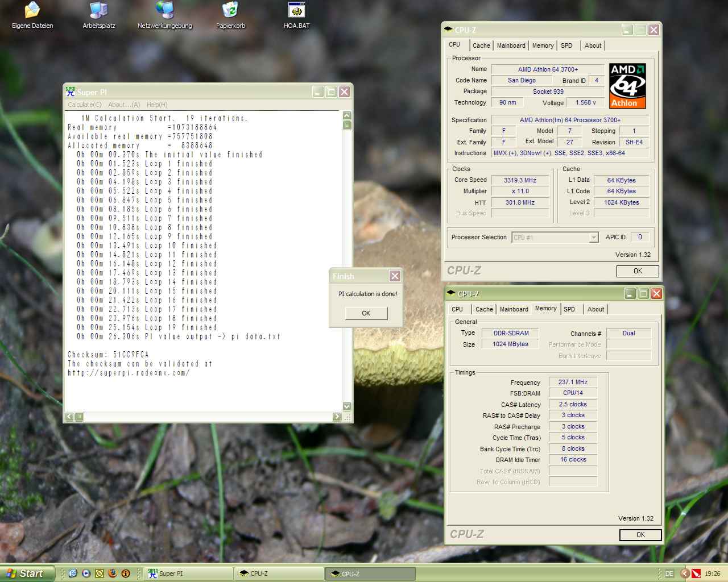Click the first quick launch icon
Screen dimensions: 728x582
(73, 573)
